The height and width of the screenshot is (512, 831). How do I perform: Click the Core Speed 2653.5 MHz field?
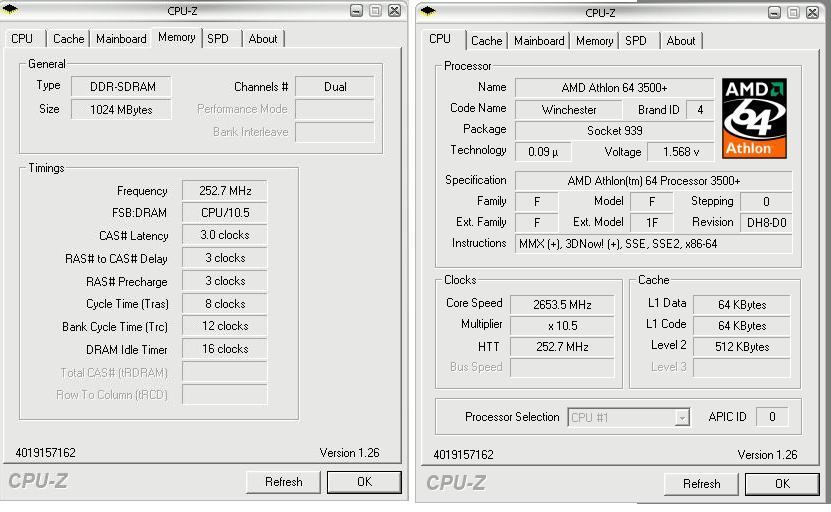coord(562,305)
